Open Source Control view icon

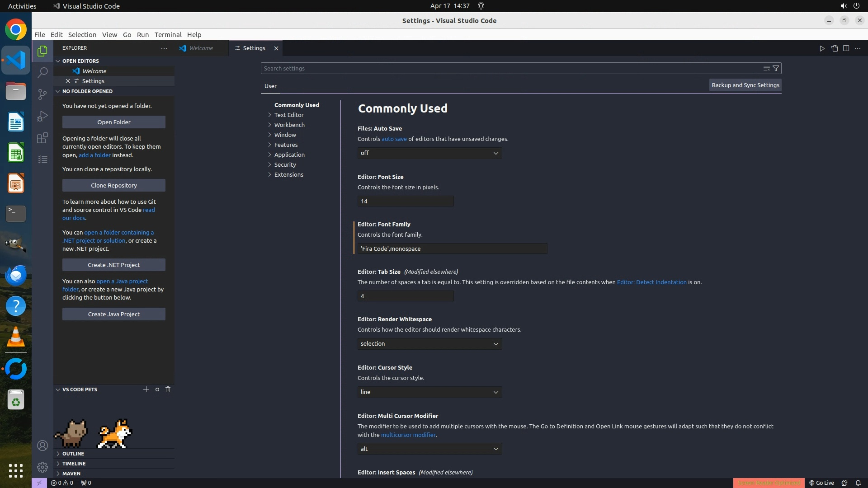[42, 94]
